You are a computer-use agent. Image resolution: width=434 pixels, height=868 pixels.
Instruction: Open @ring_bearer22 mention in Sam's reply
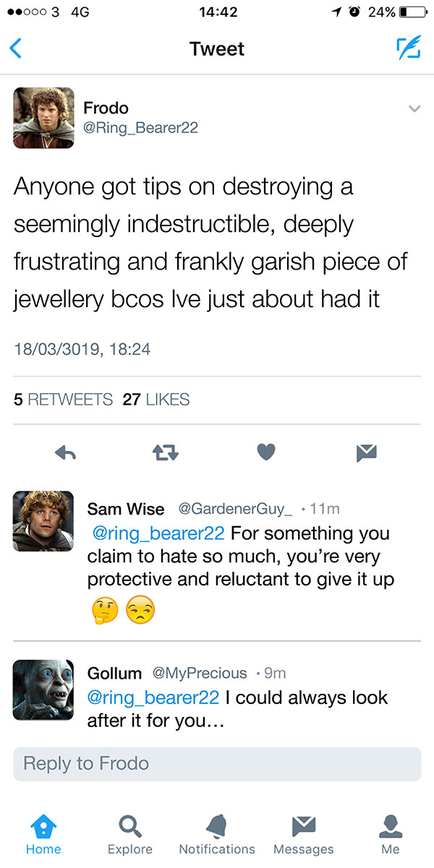(158, 534)
